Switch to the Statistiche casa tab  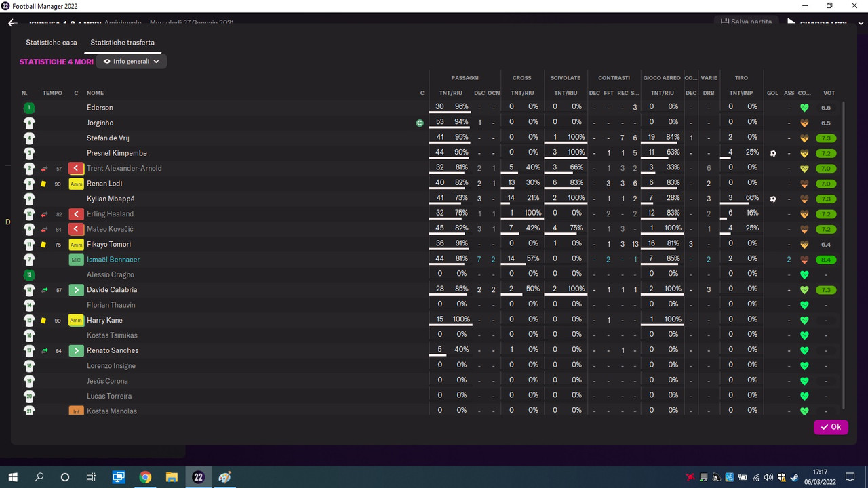click(x=52, y=43)
